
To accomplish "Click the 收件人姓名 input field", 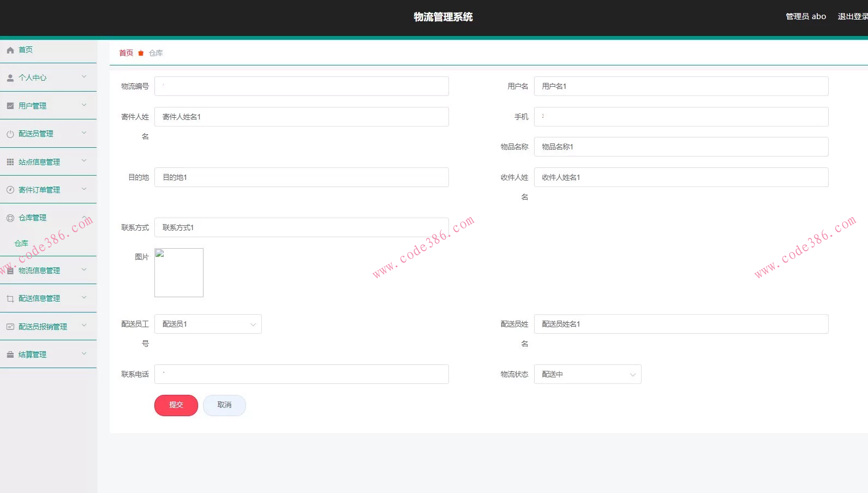I will (681, 177).
